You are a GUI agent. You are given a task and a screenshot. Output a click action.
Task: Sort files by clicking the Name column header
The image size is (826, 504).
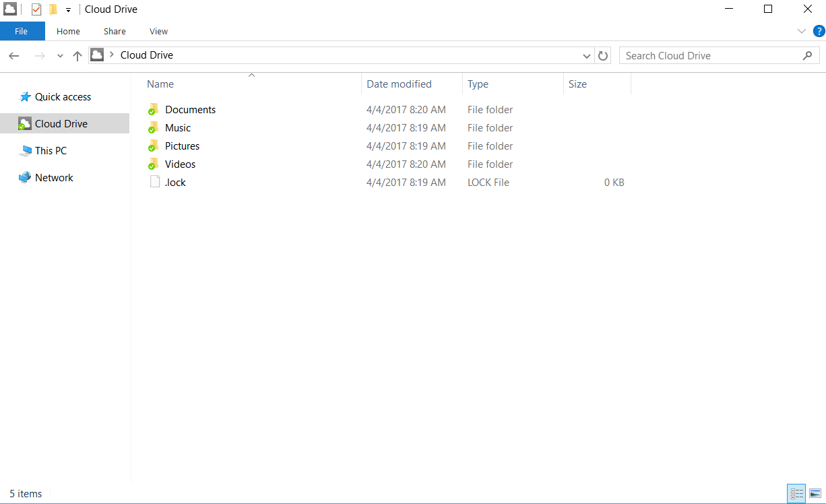point(160,84)
